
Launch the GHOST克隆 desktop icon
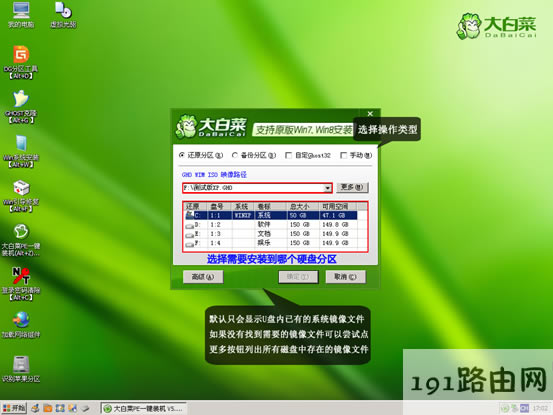[x=21, y=99]
